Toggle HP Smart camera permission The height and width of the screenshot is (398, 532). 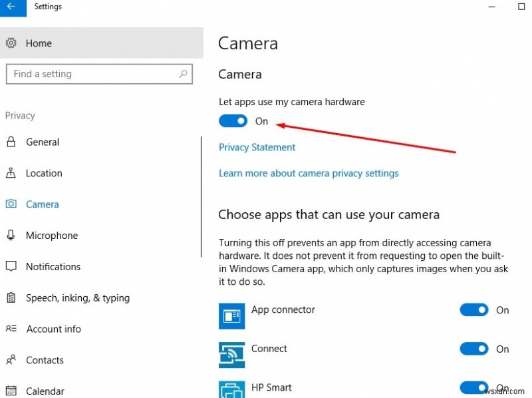click(474, 387)
